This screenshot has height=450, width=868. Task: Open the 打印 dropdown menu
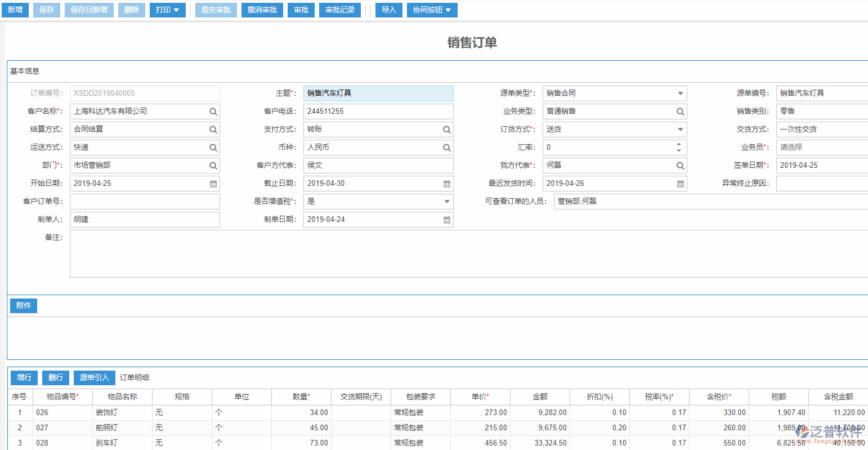167,10
